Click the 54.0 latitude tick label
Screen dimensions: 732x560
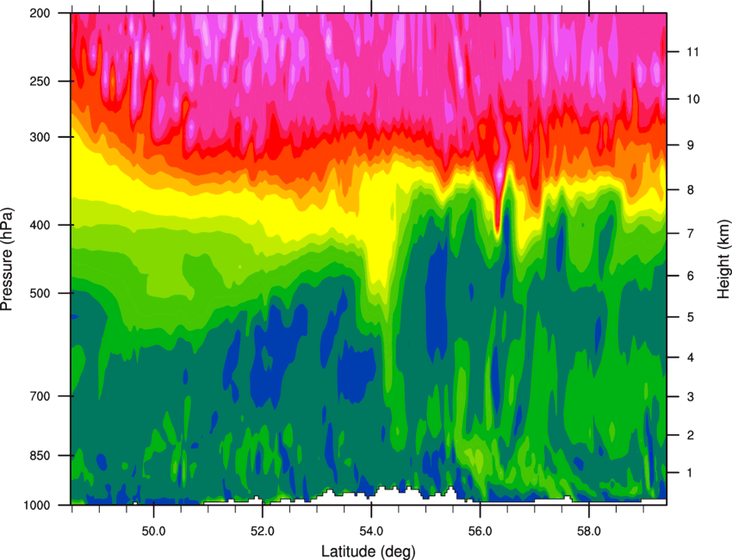371,532
